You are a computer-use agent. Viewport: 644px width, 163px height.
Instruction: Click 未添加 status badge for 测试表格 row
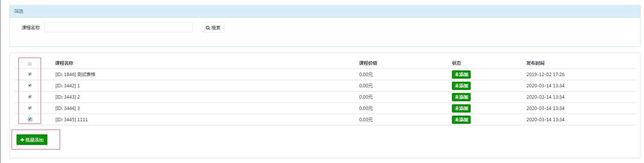461,75
